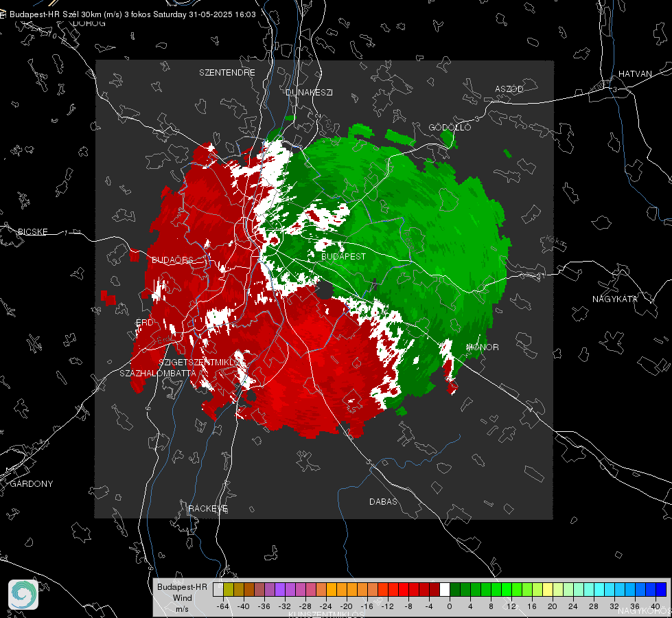Select the BUDAÖRS label
This screenshot has width=672, height=618.
[x=172, y=260]
